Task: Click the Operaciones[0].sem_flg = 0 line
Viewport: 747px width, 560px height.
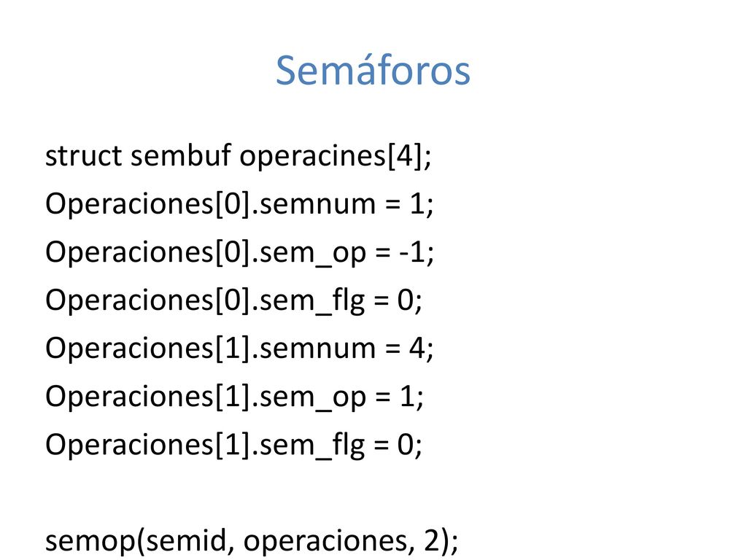Action: tap(234, 300)
